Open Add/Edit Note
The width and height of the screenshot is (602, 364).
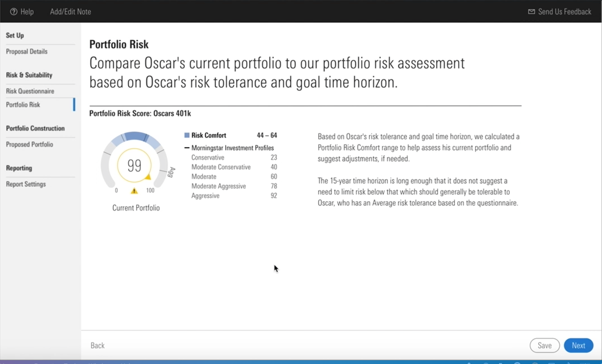point(70,12)
